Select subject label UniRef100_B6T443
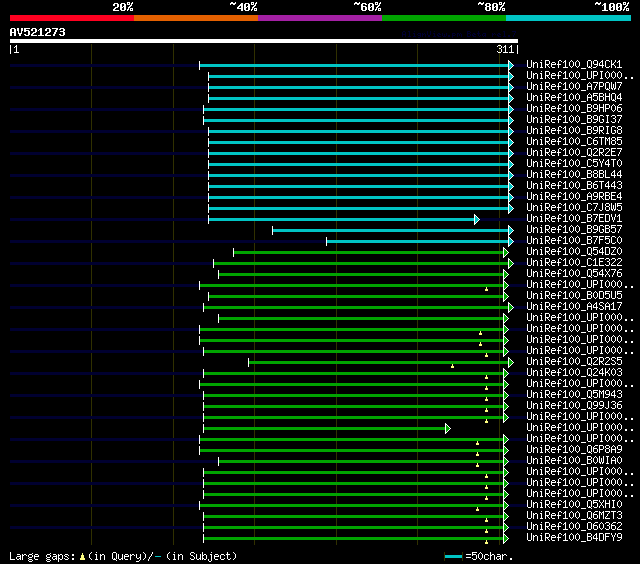Image resolution: width=640 pixels, height=564 pixels. pos(574,186)
